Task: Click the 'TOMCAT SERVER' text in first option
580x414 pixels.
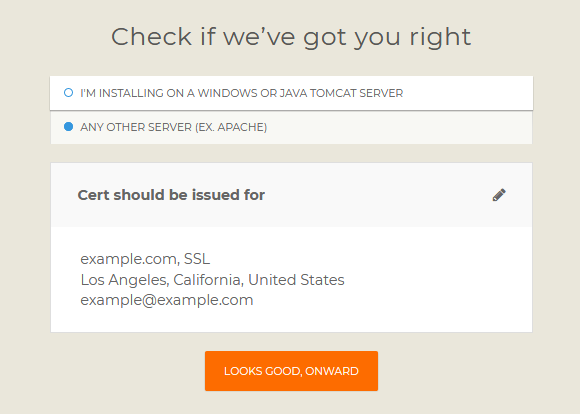Action: tap(357, 93)
